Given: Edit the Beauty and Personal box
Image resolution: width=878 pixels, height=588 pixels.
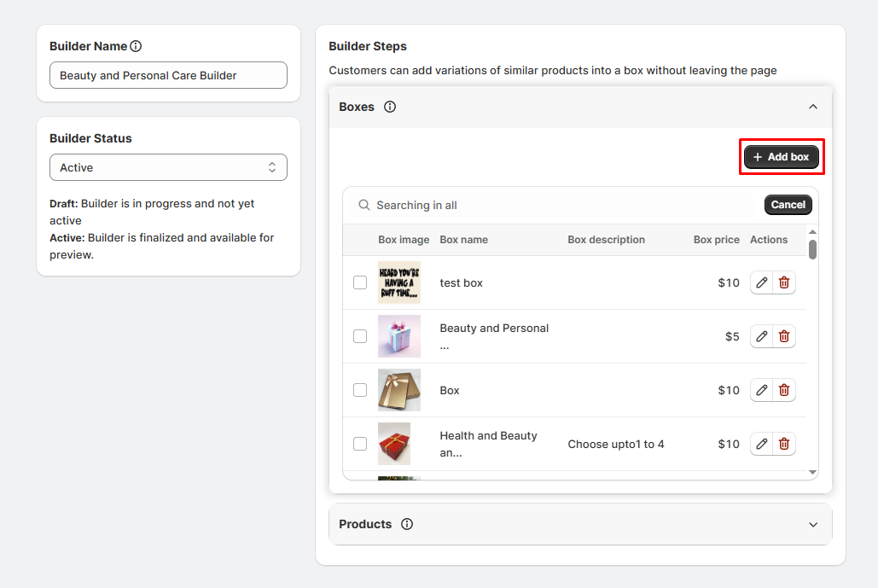Looking at the screenshot, I should [x=762, y=336].
